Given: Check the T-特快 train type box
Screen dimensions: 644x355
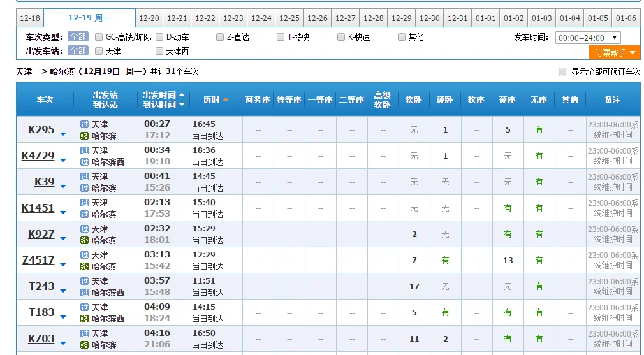Looking at the screenshot, I should click(x=281, y=38).
